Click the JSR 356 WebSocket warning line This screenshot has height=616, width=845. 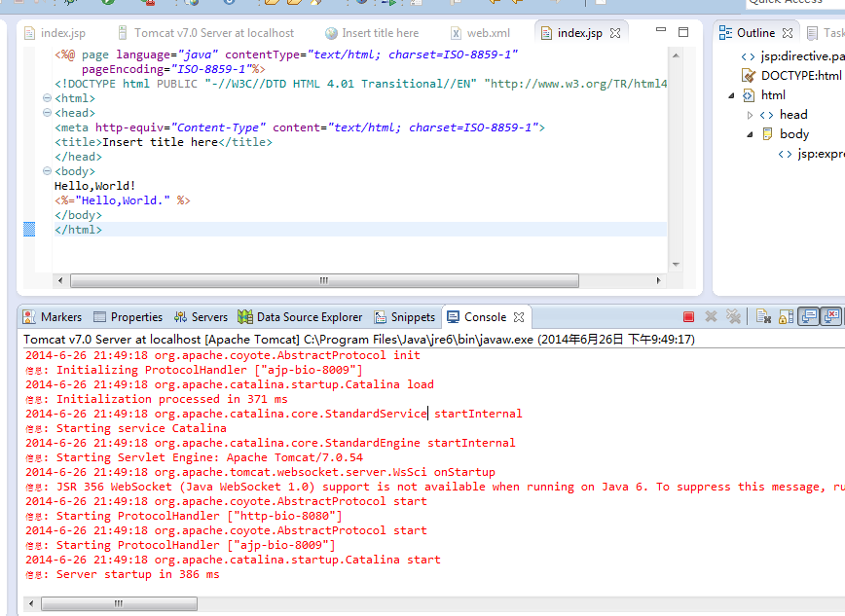[x=435, y=488]
